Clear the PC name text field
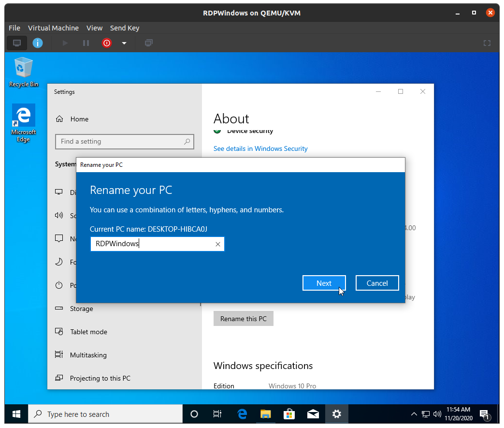This screenshot has height=428, width=504. point(217,244)
